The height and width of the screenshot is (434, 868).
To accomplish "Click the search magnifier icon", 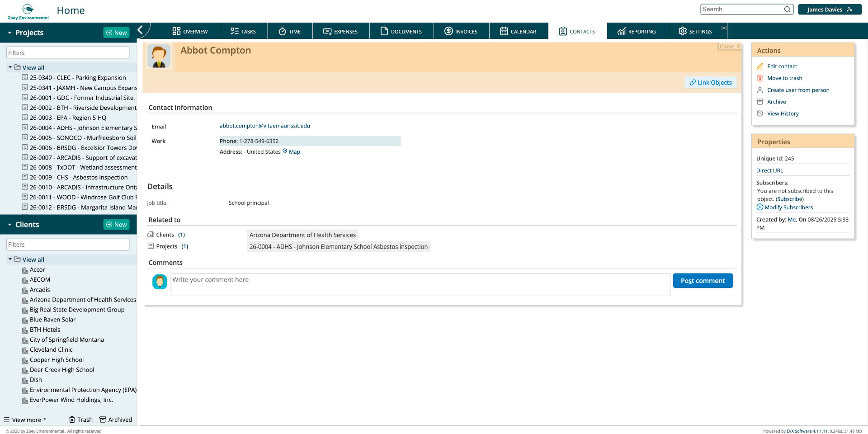I will click(787, 9).
